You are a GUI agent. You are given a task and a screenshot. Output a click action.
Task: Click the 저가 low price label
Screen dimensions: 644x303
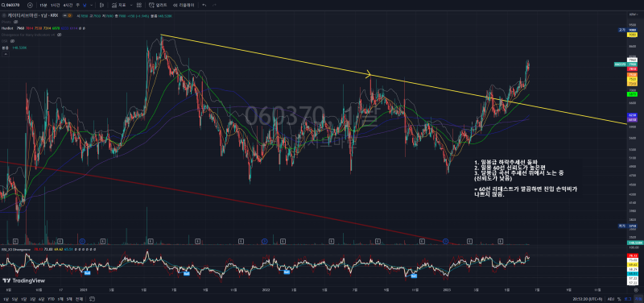pos(622,226)
